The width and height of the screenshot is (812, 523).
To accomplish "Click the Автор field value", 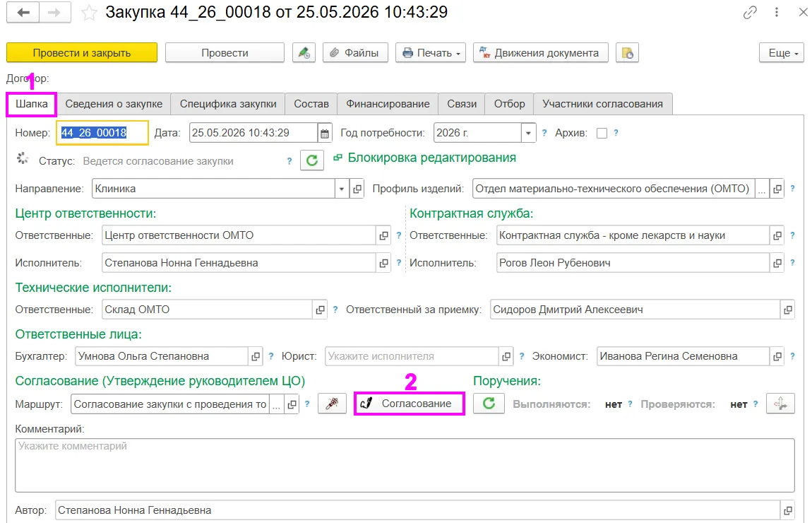I will click(417, 510).
